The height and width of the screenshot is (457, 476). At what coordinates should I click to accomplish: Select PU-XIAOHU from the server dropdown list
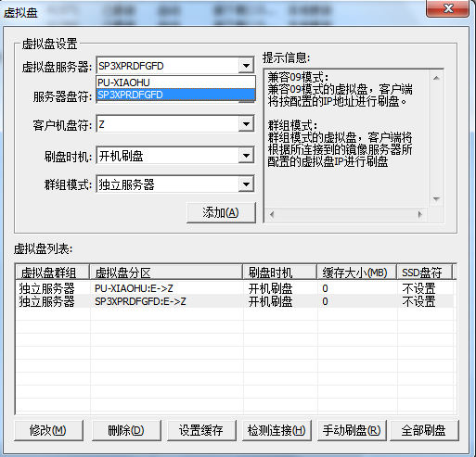click(x=175, y=83)
